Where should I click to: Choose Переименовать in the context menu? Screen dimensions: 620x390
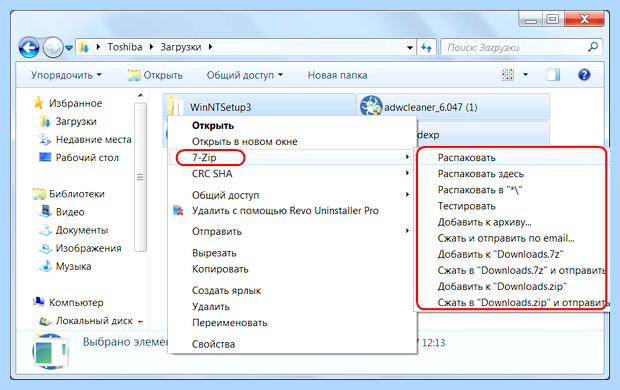point(293,323)
